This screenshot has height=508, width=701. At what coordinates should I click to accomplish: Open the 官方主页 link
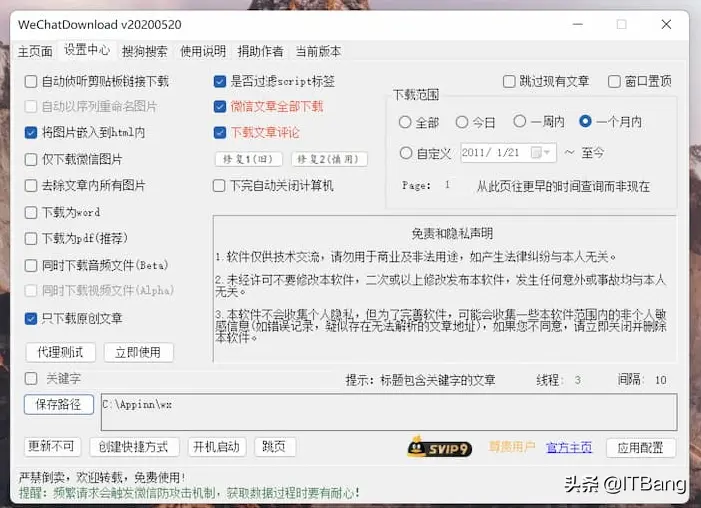coord(569,447)
